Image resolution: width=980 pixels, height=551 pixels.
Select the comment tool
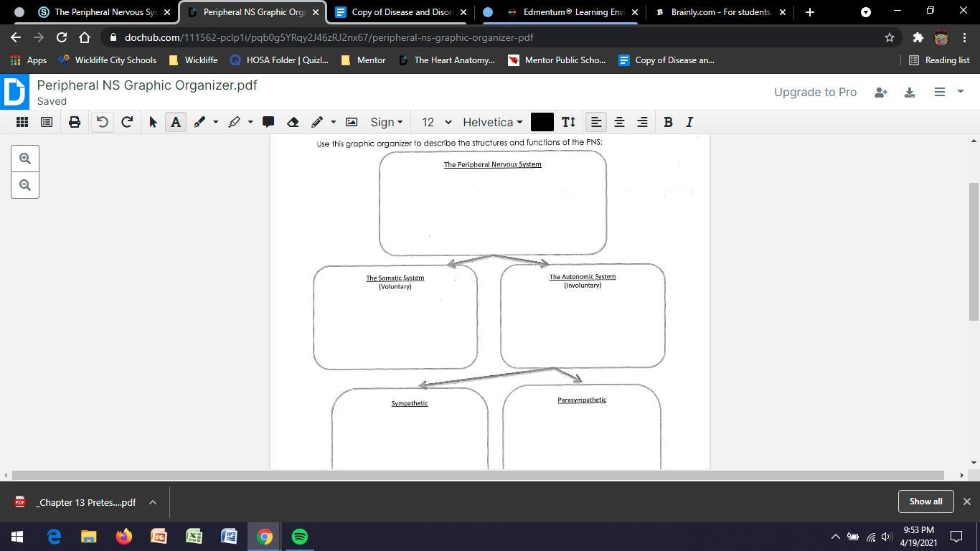pyautogui.click(x=268, y=122)
